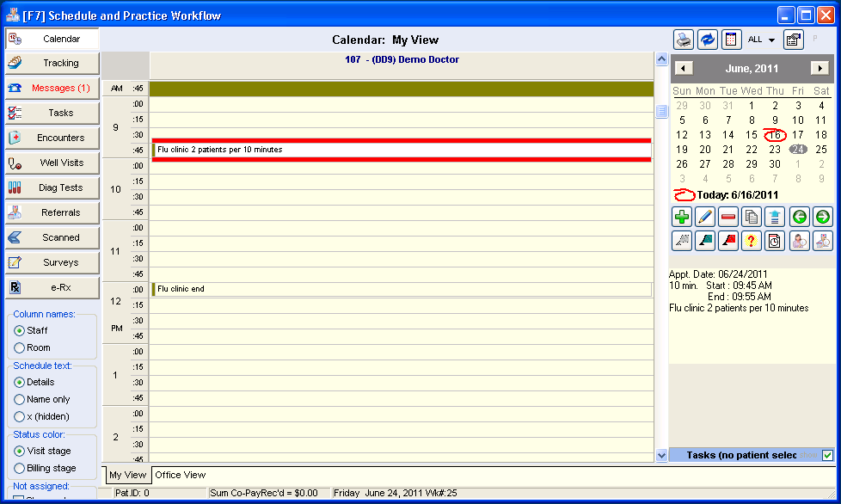
Task: Open the ALL filter dropdown
Action: (x=771, y=40)
